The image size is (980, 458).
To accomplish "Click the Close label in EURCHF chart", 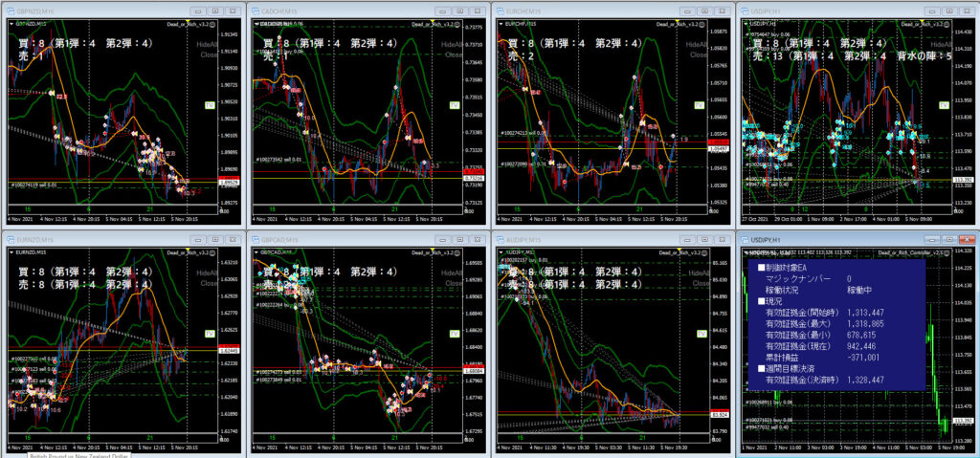I will click(698, 55).
